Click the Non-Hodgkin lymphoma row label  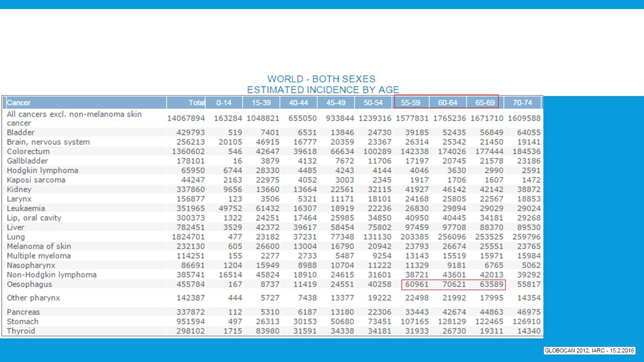tap(52, 275)
